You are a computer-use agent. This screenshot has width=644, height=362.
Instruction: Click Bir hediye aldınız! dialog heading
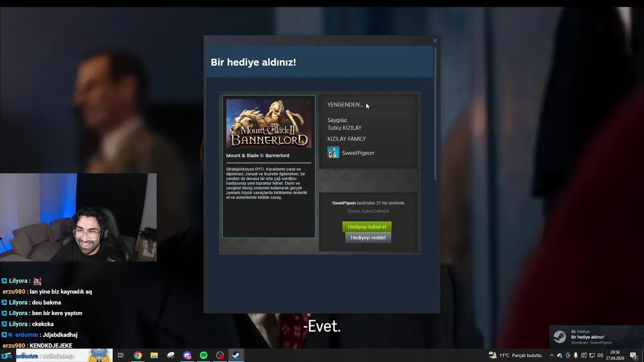(x=253, y=62)
